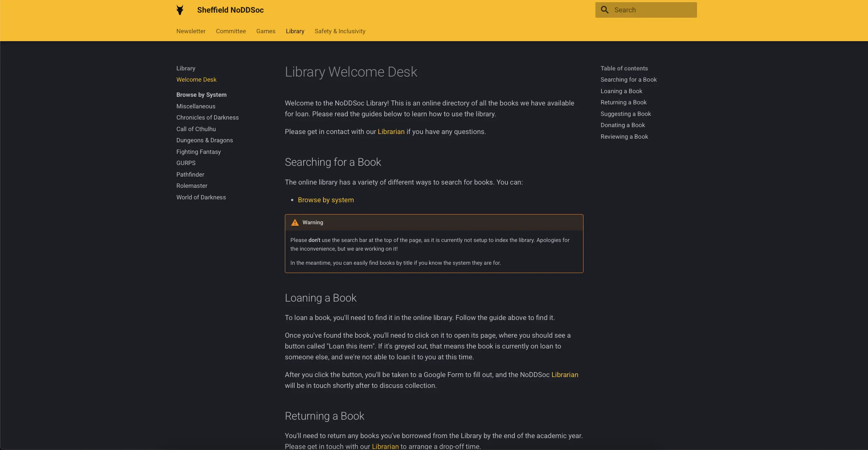Jump to Loaning a Book section
The image size is (868, 450).
(621, 91)
